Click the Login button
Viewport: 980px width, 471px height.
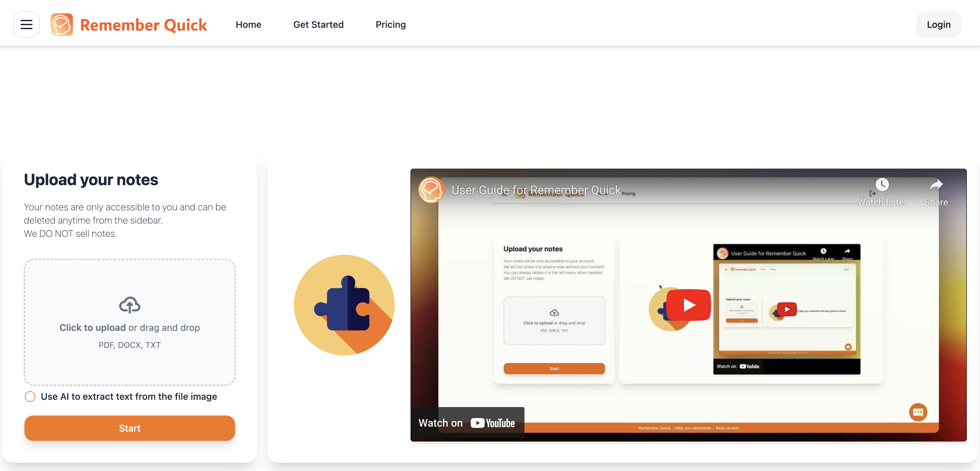pos(939,25)
